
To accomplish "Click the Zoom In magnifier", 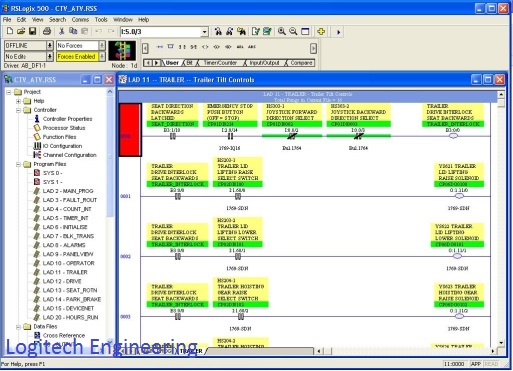I will pyautogui.click(x=282, y=31).
